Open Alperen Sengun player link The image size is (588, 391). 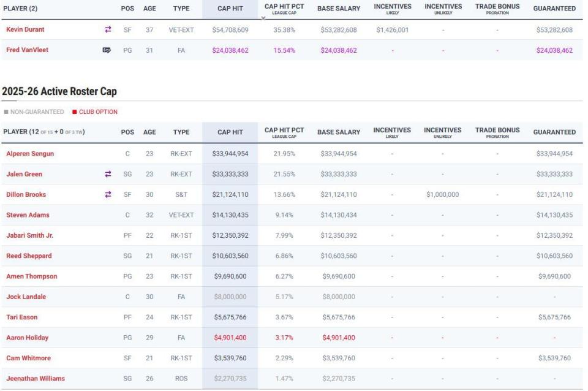click(30, 153)
